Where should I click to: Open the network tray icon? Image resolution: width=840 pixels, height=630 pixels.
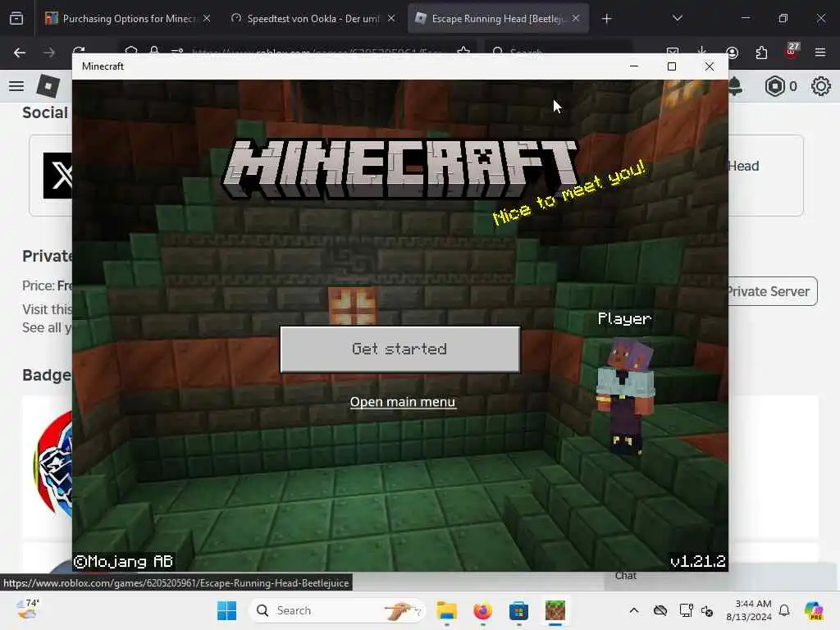coord(686,610)
